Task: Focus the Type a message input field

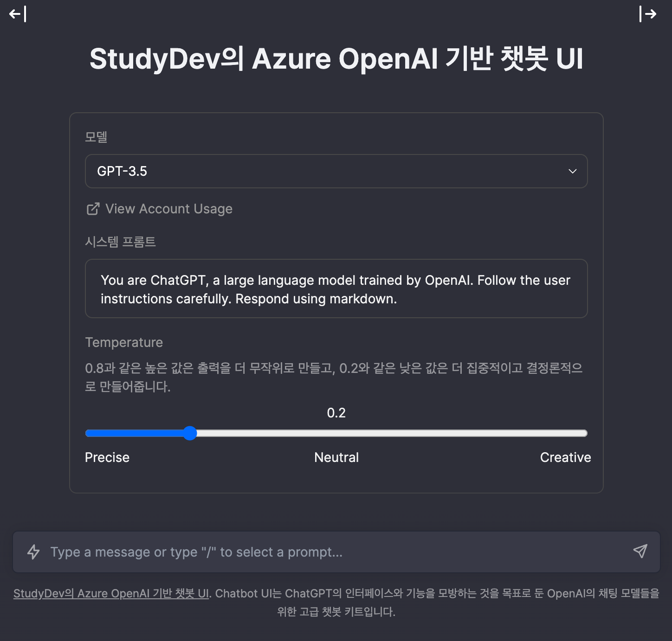Action: (x=336, y=552)
